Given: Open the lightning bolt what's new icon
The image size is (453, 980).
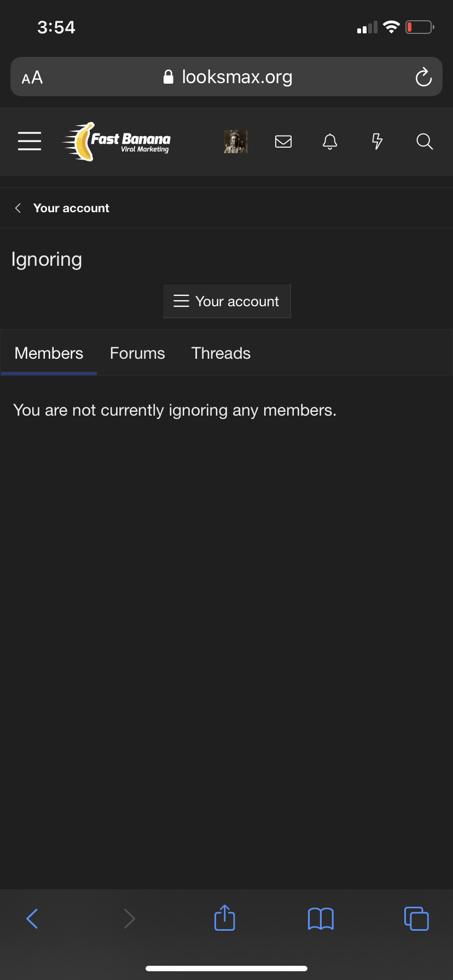Looking at the screenshot, I should 377,142.
